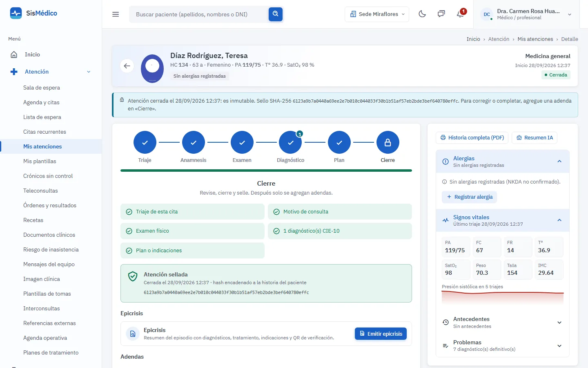Image resolution: width=588 pixels, height=368 pixels.
Task: Open the Examen step circle
Action: pyautogui.click(x=242, y=142)
